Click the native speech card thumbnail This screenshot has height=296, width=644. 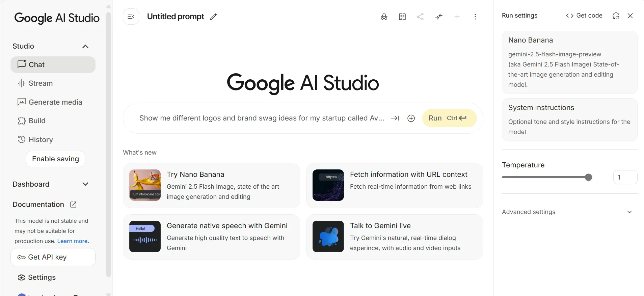145,236
